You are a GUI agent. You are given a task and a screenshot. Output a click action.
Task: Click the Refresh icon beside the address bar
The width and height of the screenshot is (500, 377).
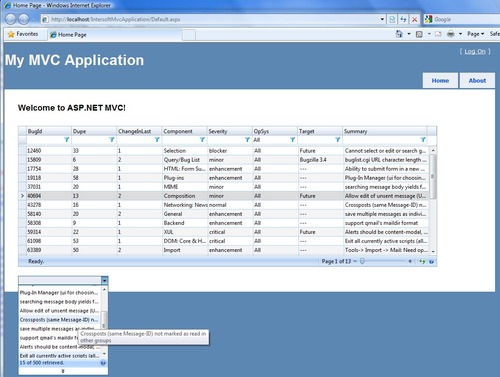[x=403, y=19]
